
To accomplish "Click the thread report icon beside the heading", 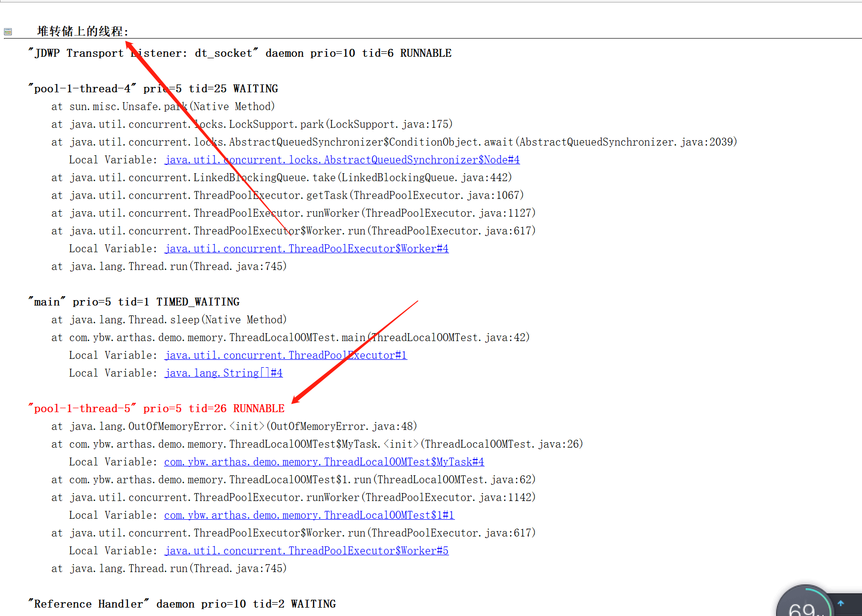I will 8,31.
